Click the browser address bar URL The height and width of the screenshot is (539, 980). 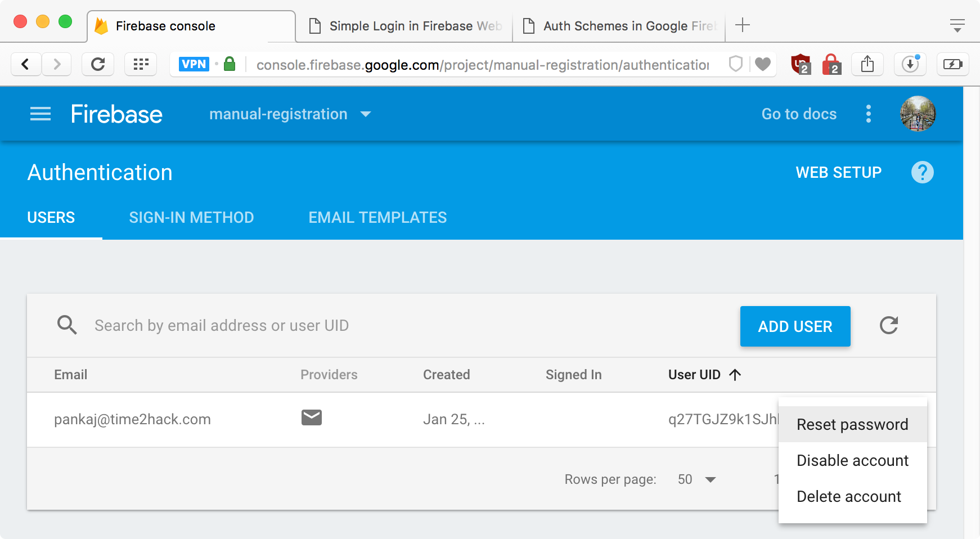(483, 65)
